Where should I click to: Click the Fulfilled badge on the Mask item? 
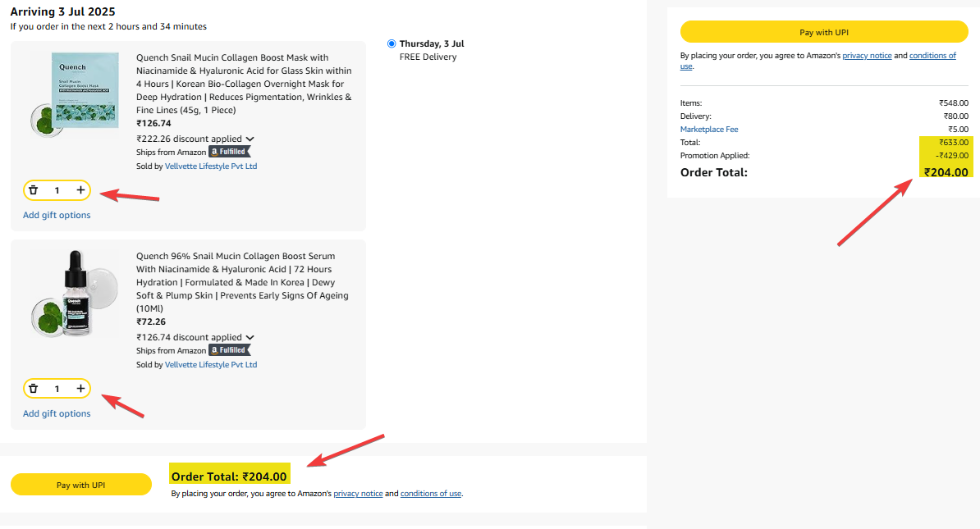point(229,152)
